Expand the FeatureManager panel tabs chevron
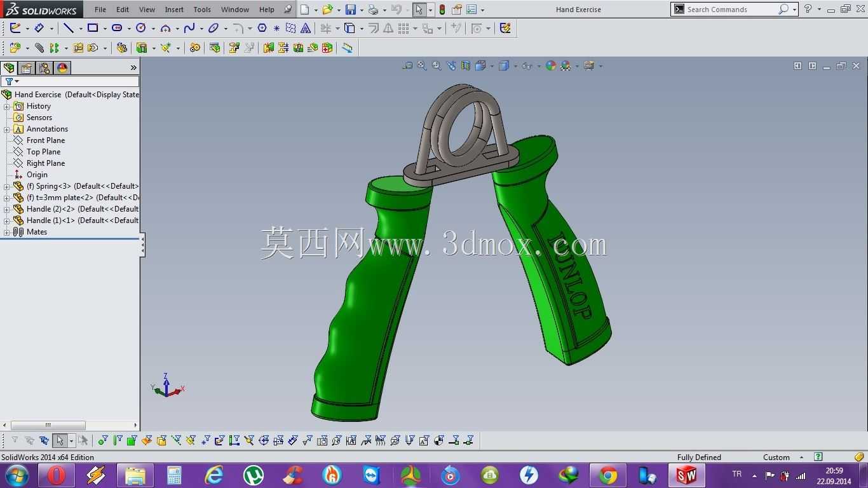 click(x=133, y=68)
